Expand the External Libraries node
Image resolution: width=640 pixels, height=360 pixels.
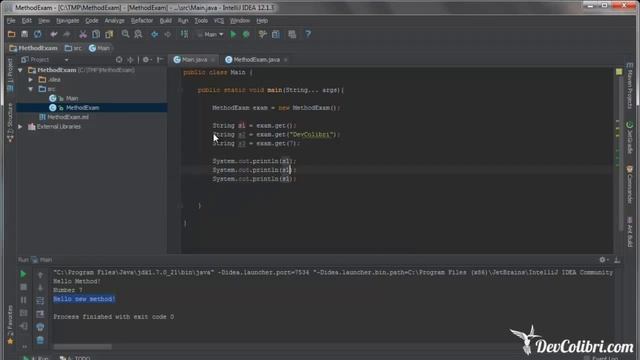click(x=20, y=127)
